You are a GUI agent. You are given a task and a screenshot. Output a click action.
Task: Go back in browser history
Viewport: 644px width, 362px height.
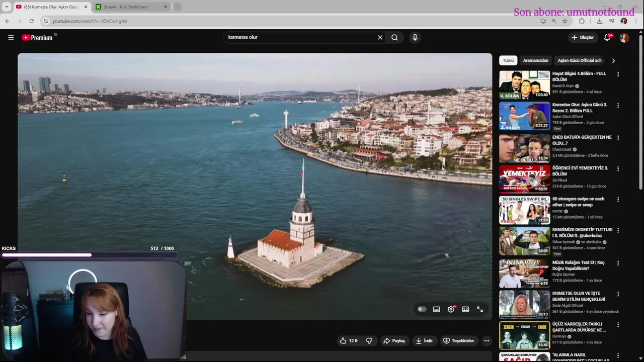(x=7, y=21)
